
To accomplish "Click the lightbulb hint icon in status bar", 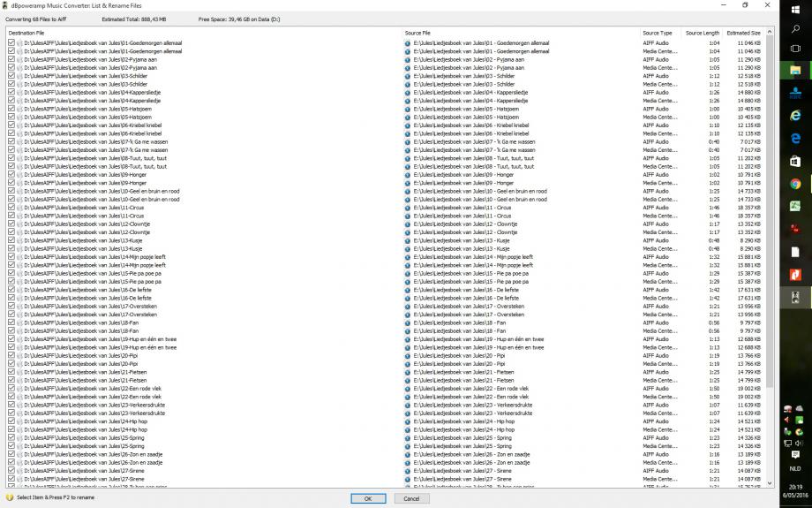I will (10, 497).
